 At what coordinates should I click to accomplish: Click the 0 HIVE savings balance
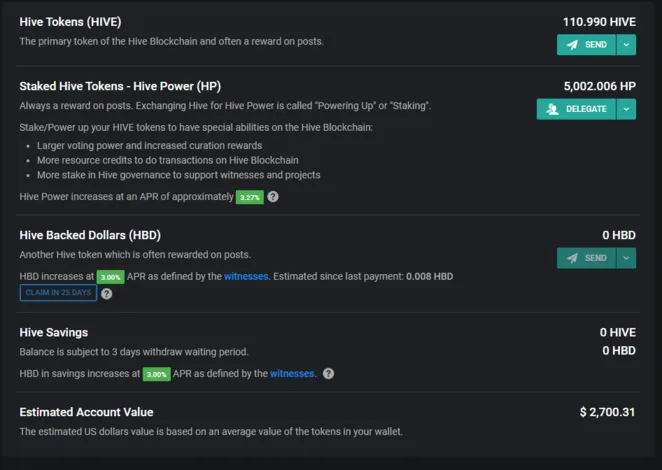coord(618,332)
